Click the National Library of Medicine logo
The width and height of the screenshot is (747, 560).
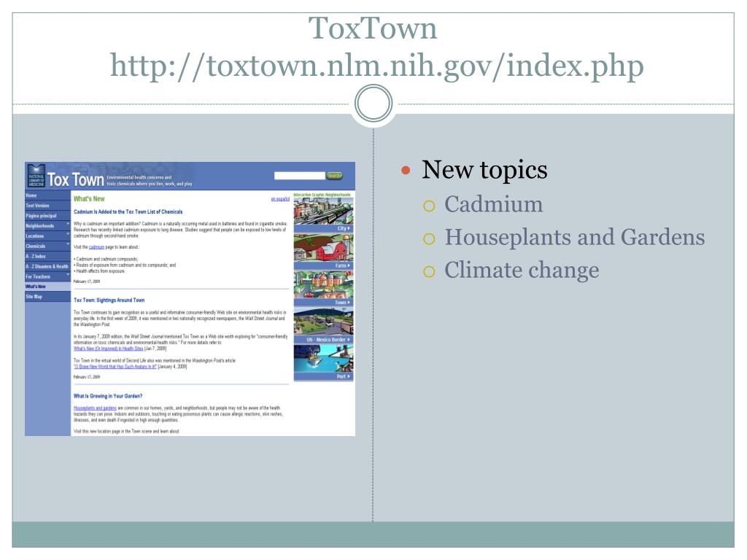pyautogui.click(x=36, y=176)
